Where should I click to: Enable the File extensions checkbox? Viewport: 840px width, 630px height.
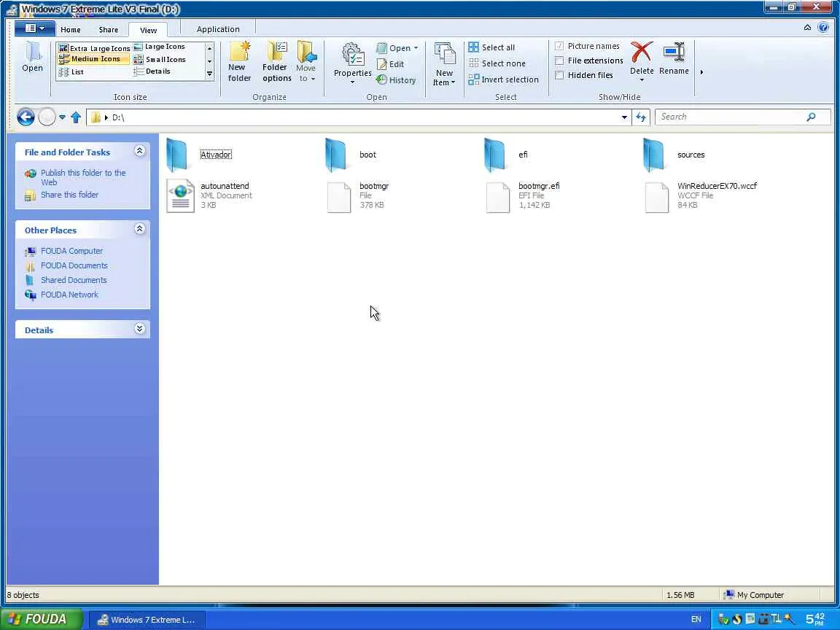[x=559, y=61]
